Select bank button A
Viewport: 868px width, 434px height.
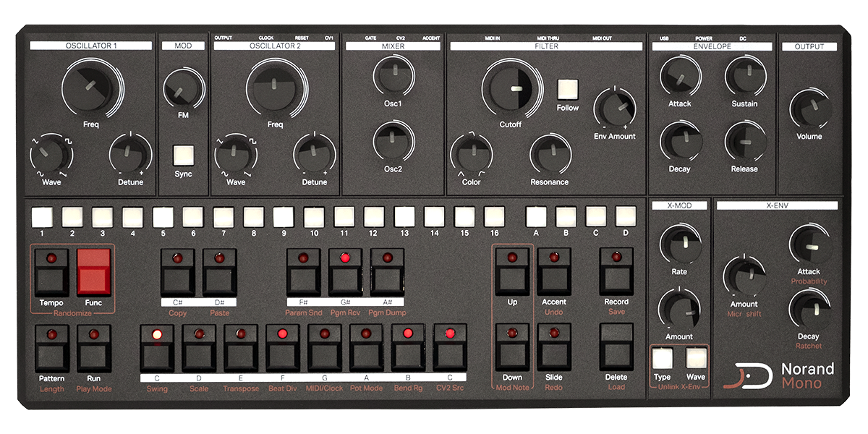tap(536, 217)
